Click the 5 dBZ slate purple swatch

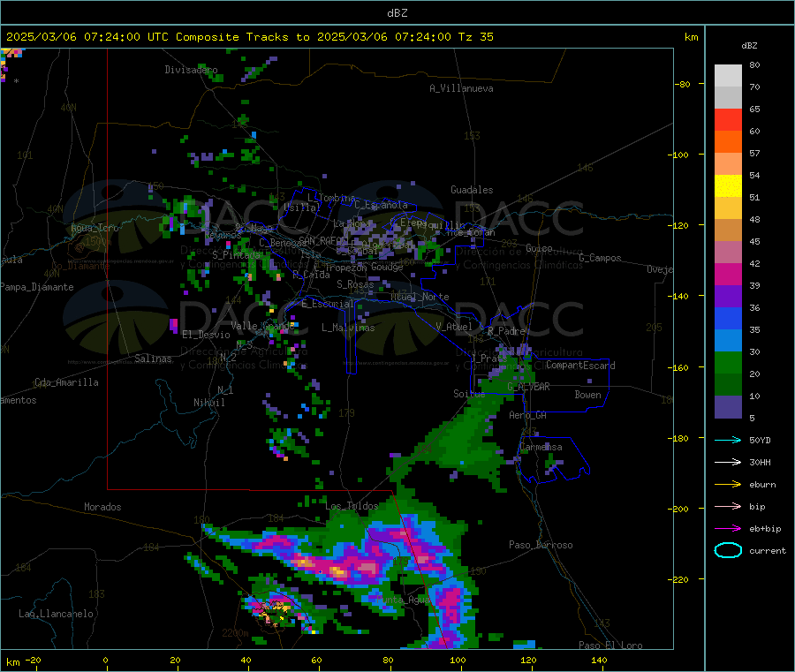[728, 407]
